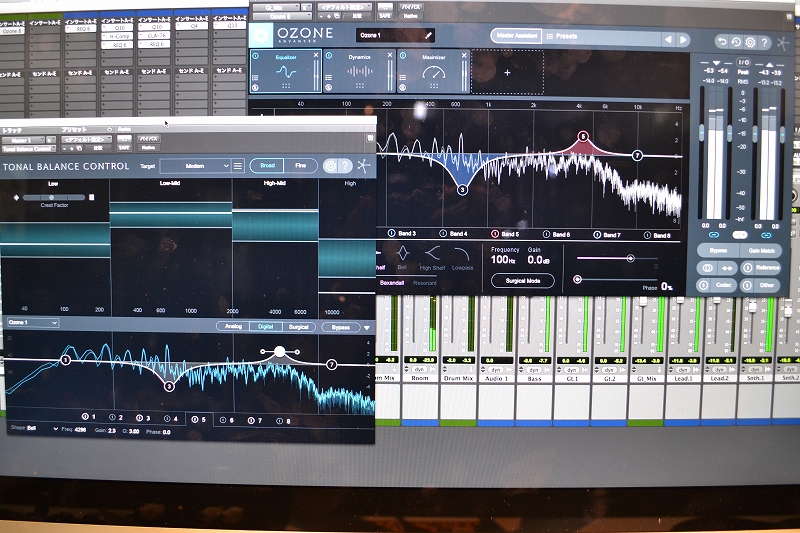The image size is (800, 533).
Task: Switch Tonal Balance view to Fine
Action: click(301, 165)
